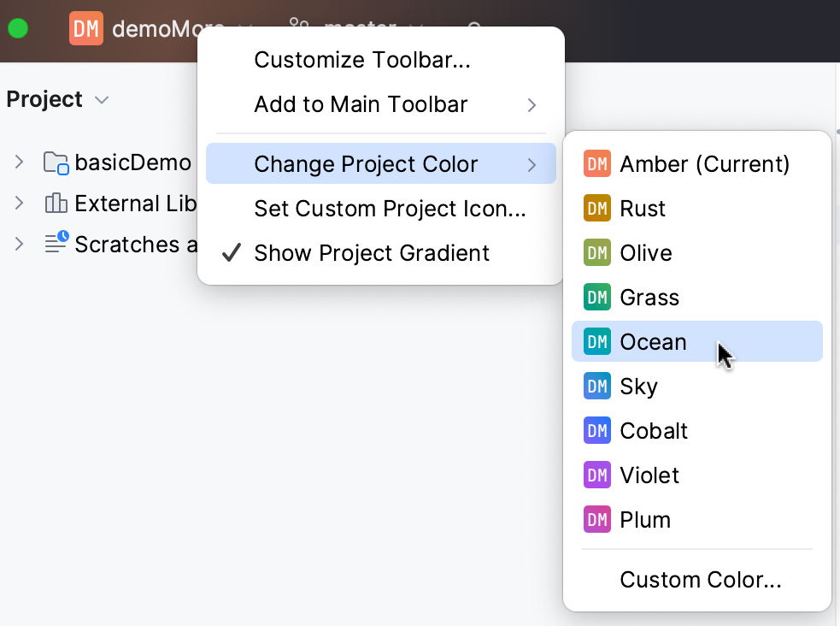Click the Grass color icon

(597, 297)
